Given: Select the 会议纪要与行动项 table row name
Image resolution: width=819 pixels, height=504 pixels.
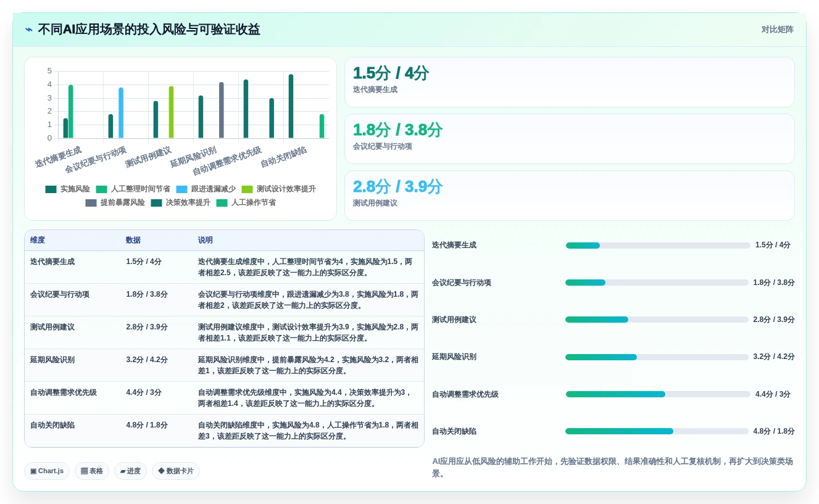Looking at the screenshot, I should tap(60, 294).
